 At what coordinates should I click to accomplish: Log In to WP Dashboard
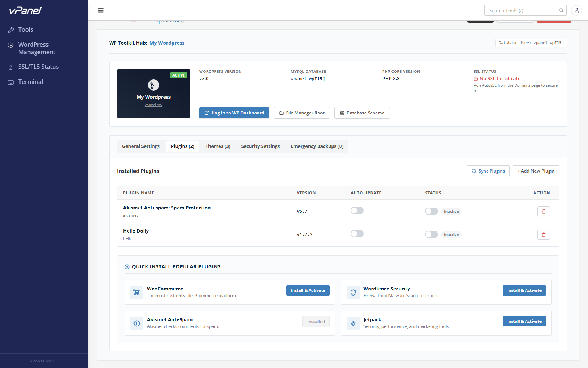point(234,113)
